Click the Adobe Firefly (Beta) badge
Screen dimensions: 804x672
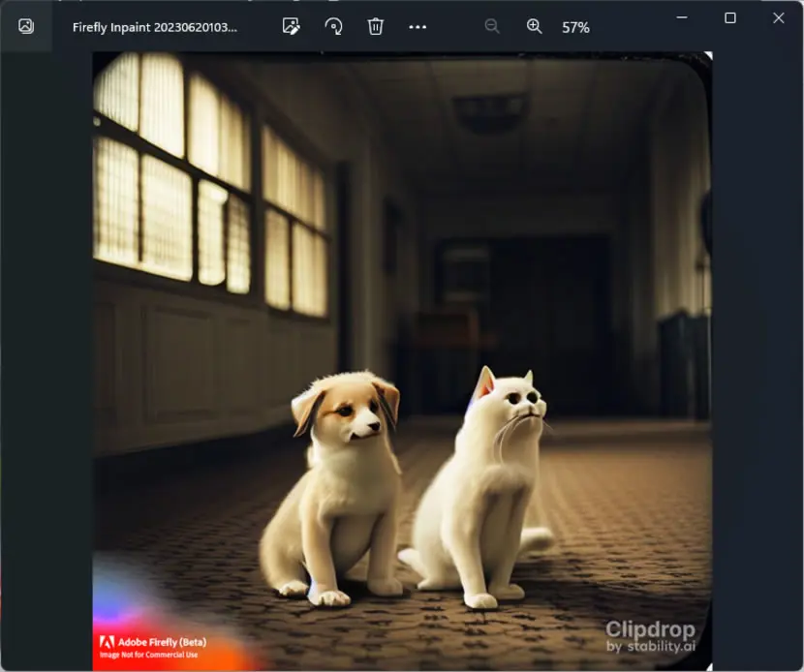(x=153, y=648)
